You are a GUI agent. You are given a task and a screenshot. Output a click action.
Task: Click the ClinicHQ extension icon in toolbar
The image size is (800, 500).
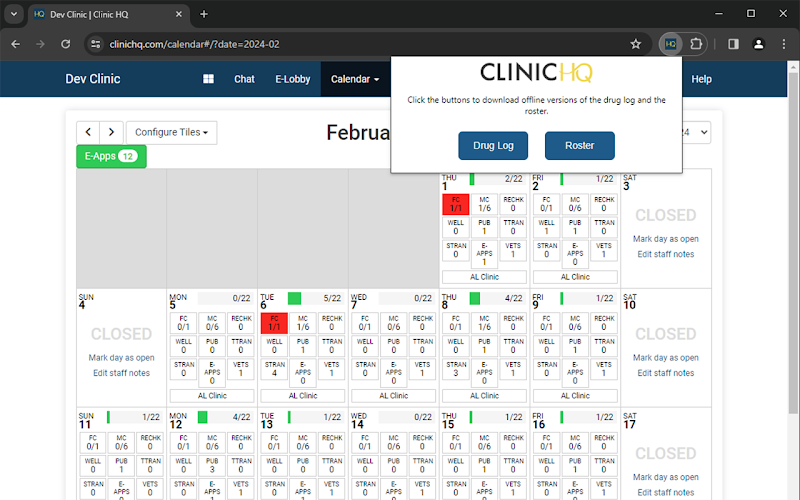(670, 44)
